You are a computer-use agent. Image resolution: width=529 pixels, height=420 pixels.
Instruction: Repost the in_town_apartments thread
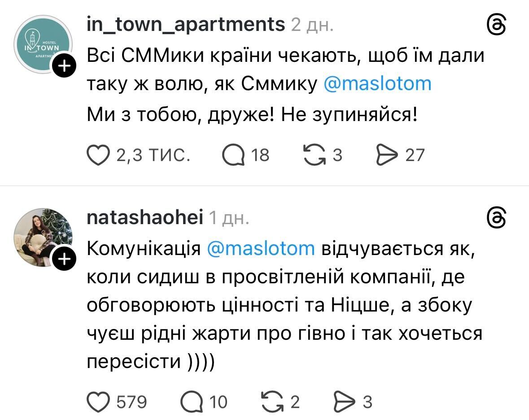[315, 155]
